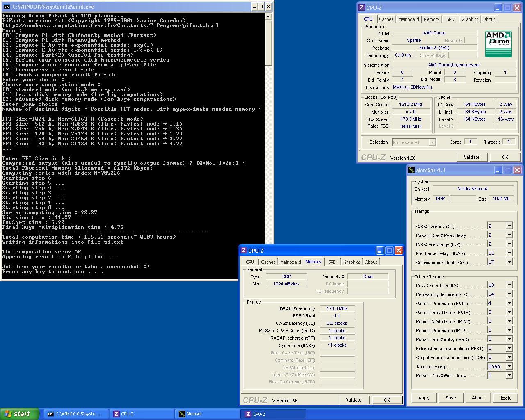The height and width of the screenshot is (420, 525).
Task: Expand RAS# Precharge (tRP) dropdown
Action: click(509, 244)
